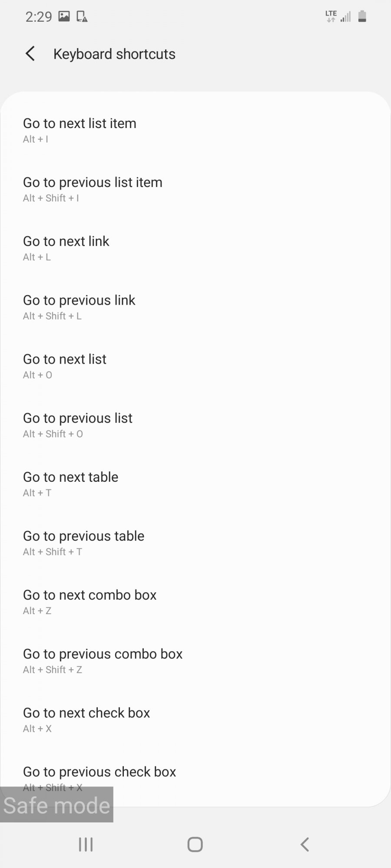Tap the device warning notification icon
This screenshot has height=868, width=391.
point(82,16)
